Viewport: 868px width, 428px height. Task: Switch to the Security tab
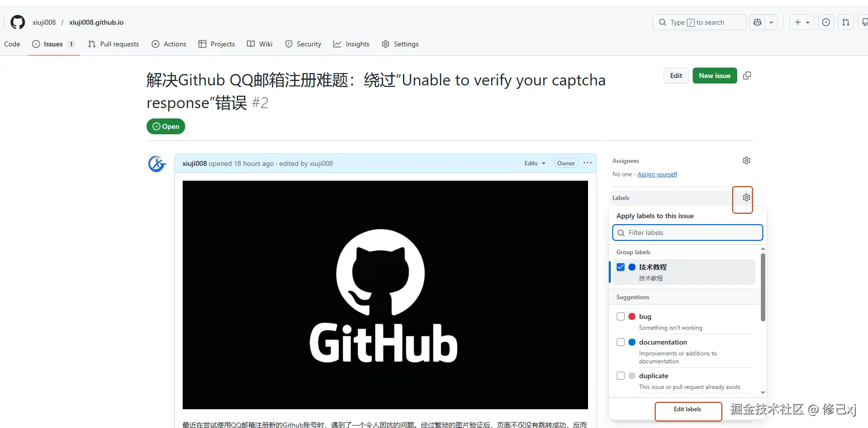coord(303,44)
